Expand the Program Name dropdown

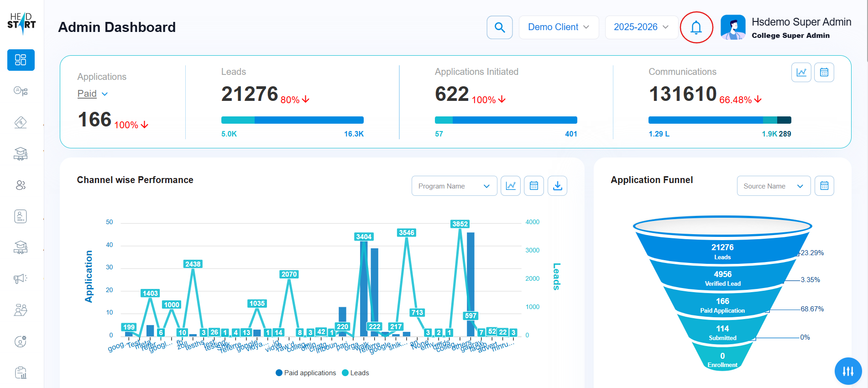tap(454, 186)
